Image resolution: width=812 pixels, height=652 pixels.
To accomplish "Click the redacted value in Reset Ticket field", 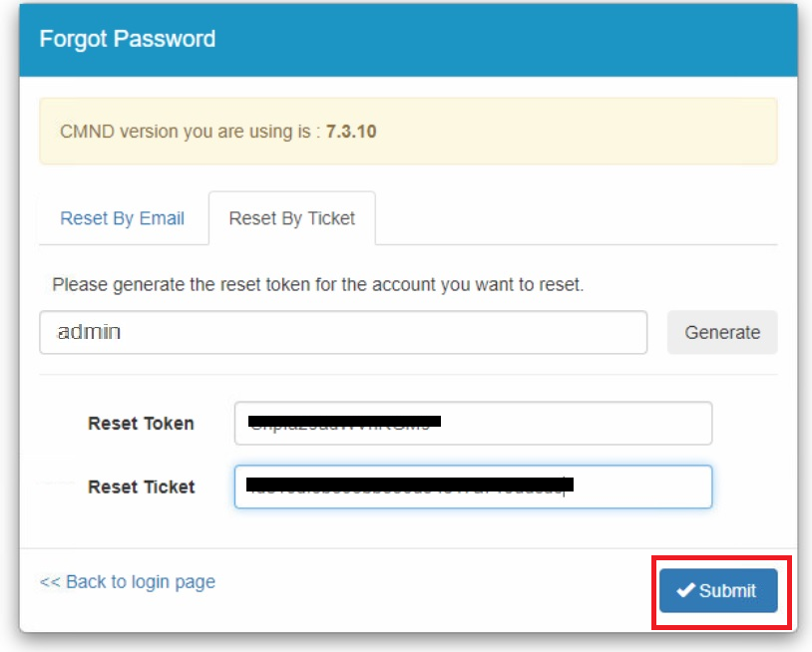I will click(x=409, y=487).
